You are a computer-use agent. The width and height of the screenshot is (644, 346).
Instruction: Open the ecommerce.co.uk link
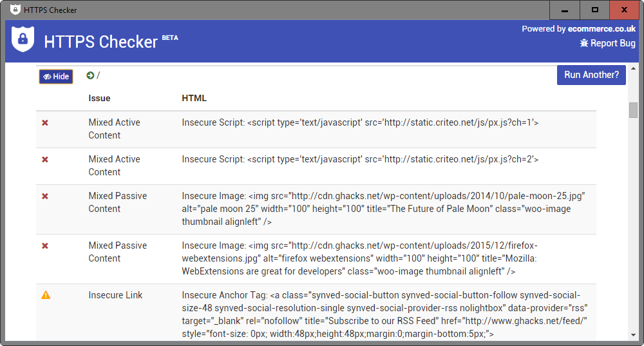pos(601,29)
